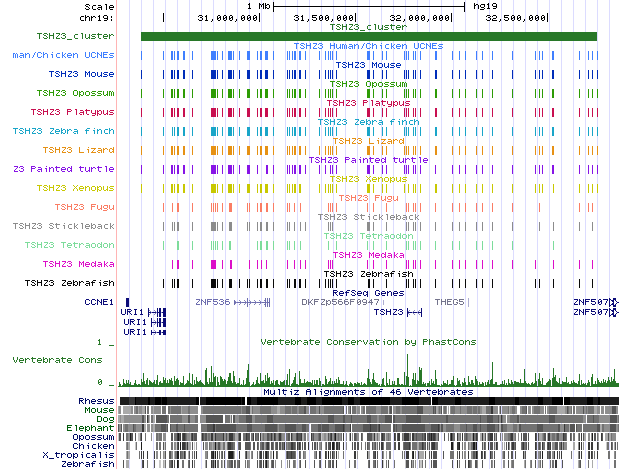This screenshot has width=620, height=469.
Task: Click the centered TSHZ3 Platypus track title
Action: [x=368, y=102]
